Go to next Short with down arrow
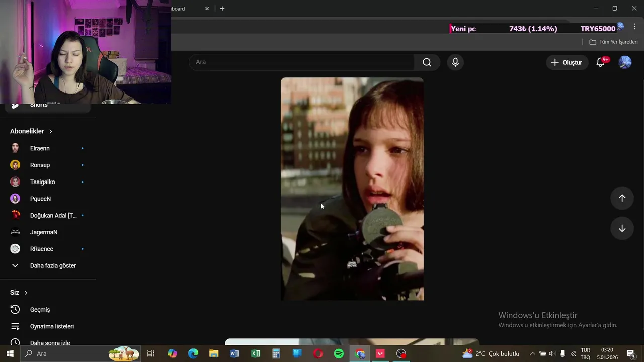 (622, 228)
